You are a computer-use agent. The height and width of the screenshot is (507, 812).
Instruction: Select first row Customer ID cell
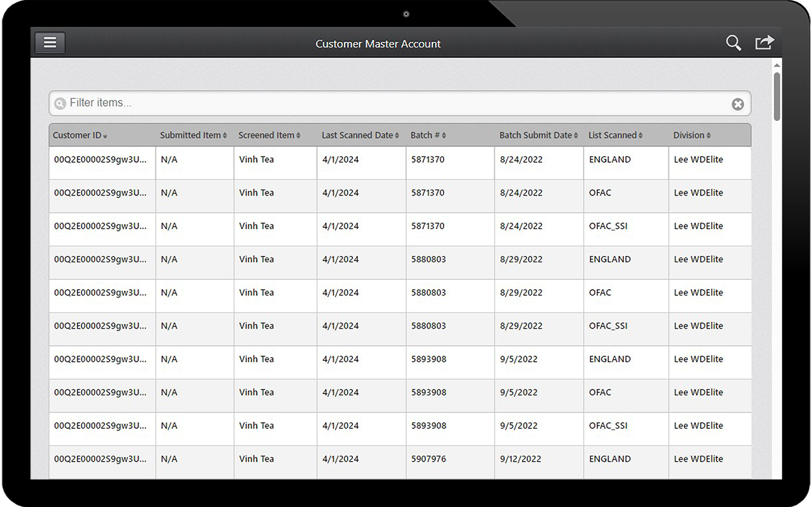tap(100, 160)
